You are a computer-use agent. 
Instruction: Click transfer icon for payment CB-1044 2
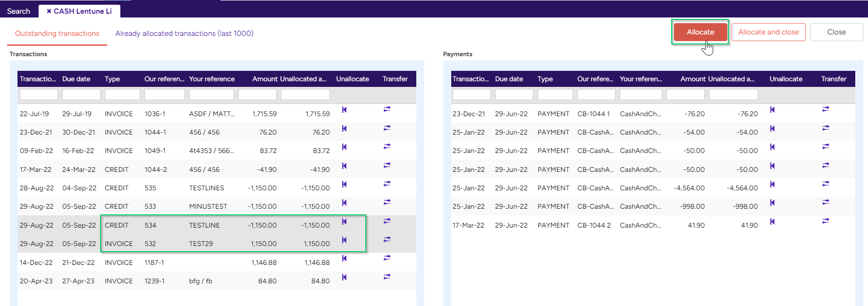pos(826,221)
